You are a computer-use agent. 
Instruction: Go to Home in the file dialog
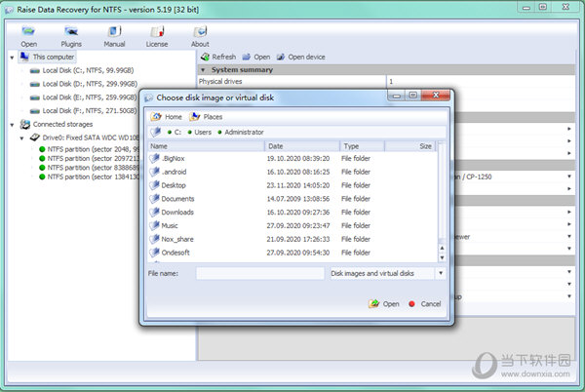(x=167, y=117)
